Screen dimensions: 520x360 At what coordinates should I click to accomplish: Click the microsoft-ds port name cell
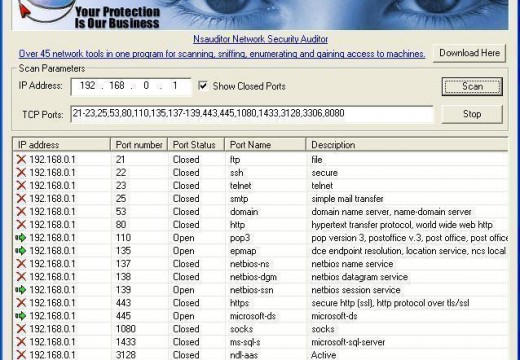(253, 316)
